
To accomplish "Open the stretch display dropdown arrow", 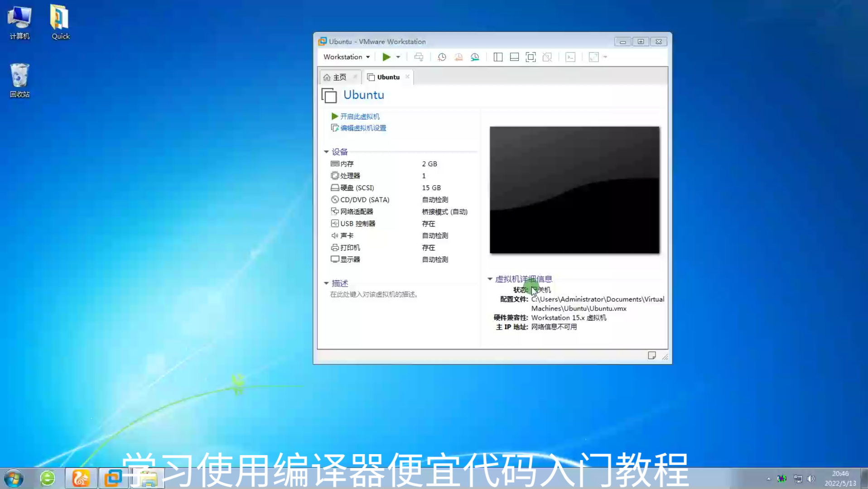I will 605,57.
